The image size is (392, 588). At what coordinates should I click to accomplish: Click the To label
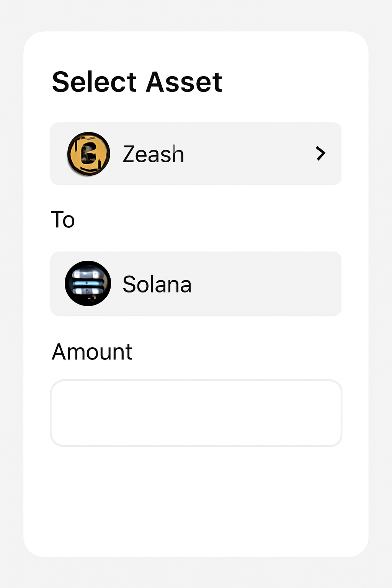tap(63, 220)
